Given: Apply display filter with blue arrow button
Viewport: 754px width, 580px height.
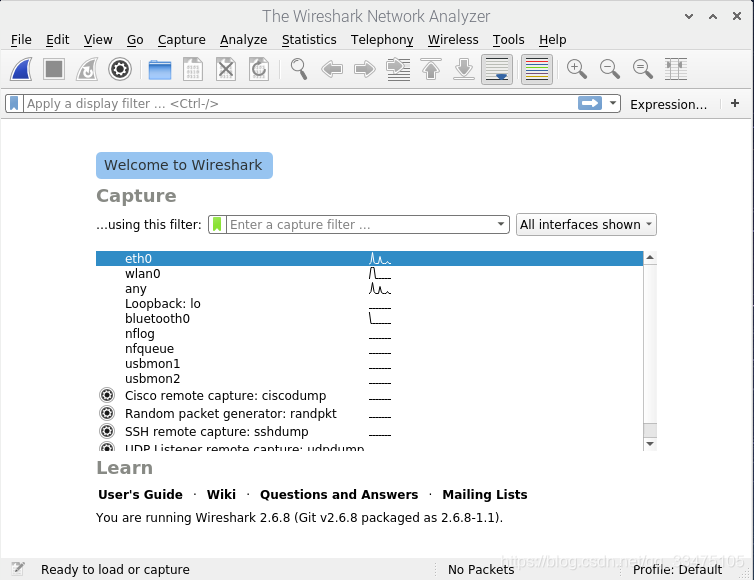Looking at the screenshot, I should coord(590,103).
